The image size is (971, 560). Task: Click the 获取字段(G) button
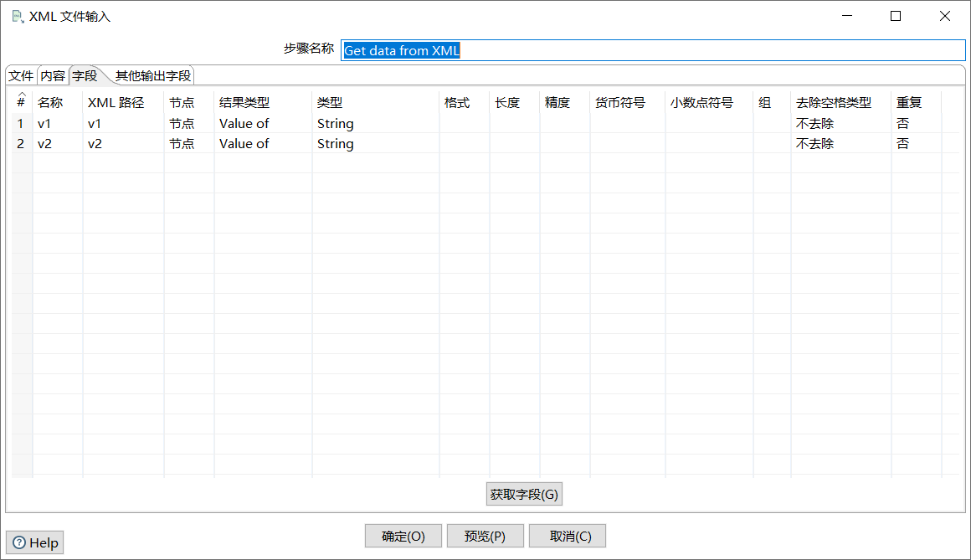(x=524, y=494)
